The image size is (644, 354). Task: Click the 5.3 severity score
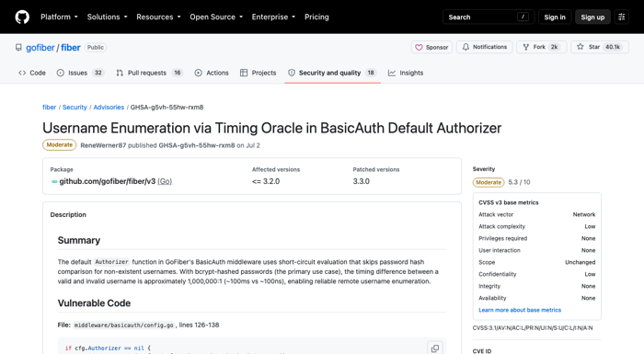coord(513,182)
